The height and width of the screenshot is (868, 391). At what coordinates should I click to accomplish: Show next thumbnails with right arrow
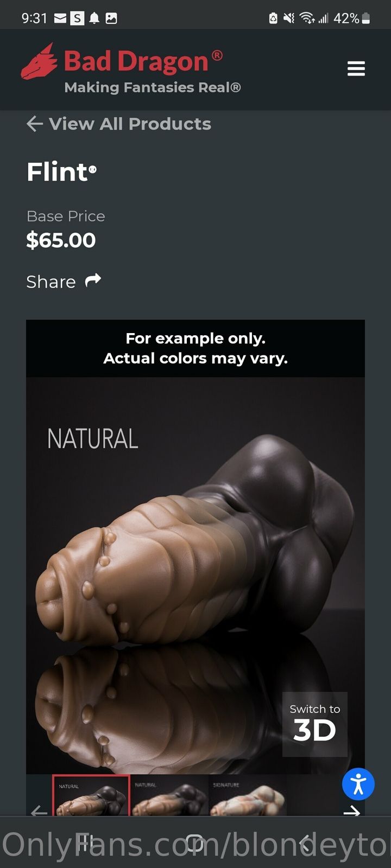tap(352, 811)
